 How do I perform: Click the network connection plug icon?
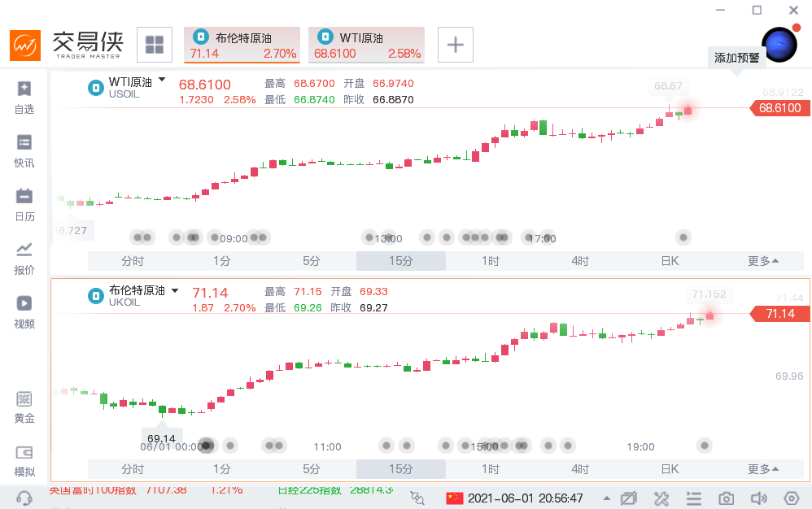[x=417, y=498]
